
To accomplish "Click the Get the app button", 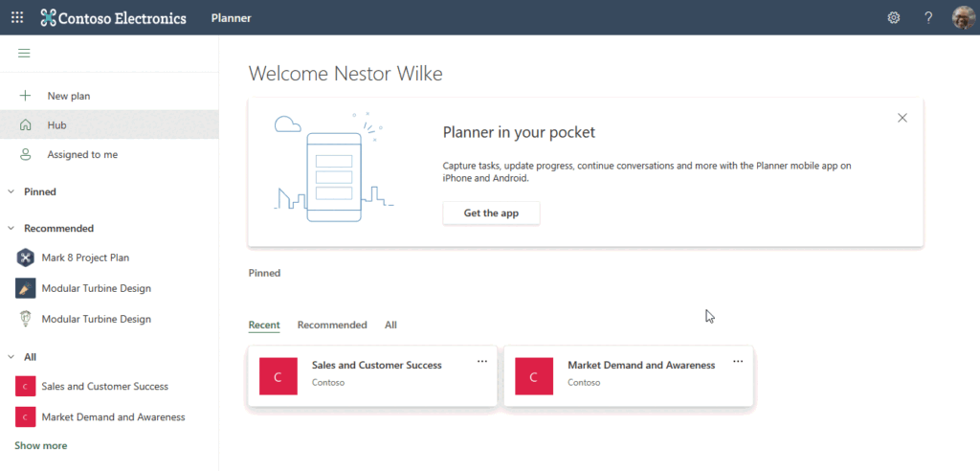I will point(491,213).
